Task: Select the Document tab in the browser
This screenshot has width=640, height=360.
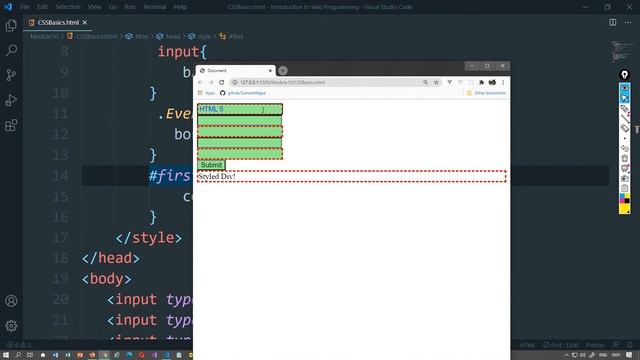Action: click(236, 71)
